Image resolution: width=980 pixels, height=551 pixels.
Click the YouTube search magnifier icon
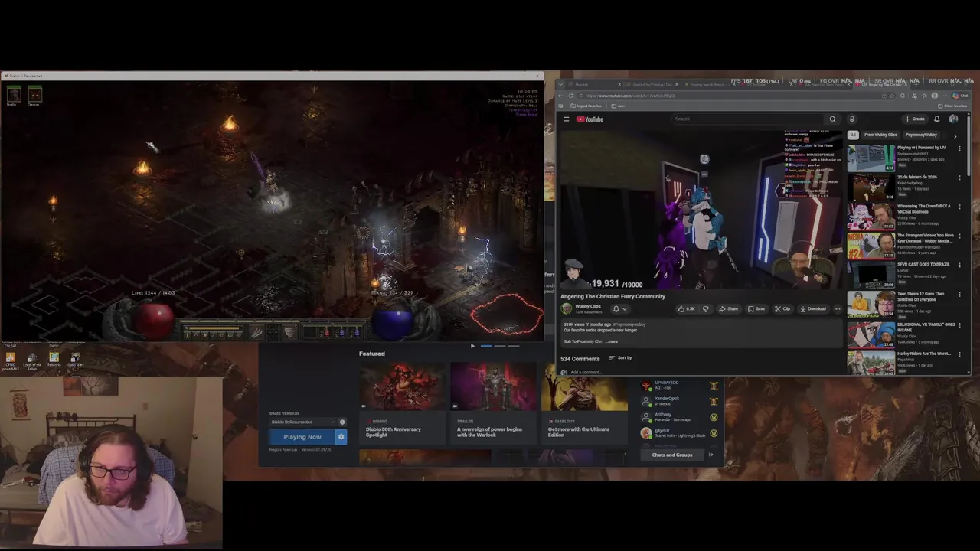(x=832, y=119)
